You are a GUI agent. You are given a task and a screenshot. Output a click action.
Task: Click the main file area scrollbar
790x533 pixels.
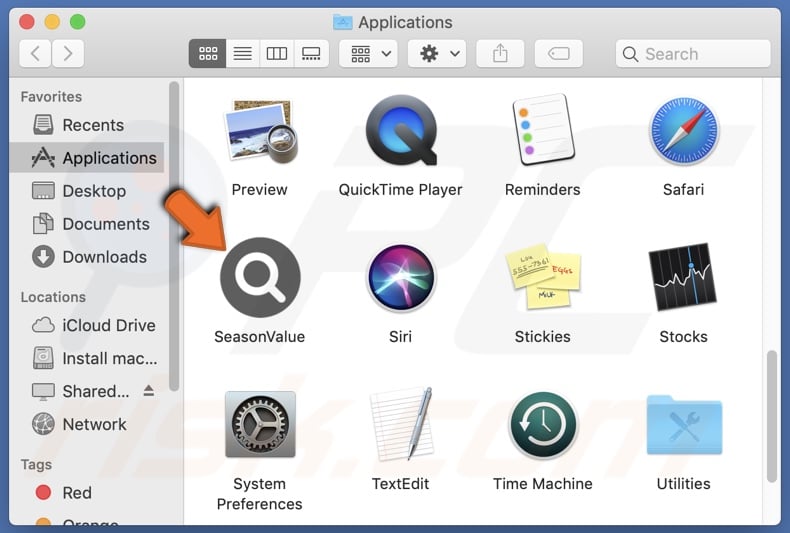pos(772,417)
